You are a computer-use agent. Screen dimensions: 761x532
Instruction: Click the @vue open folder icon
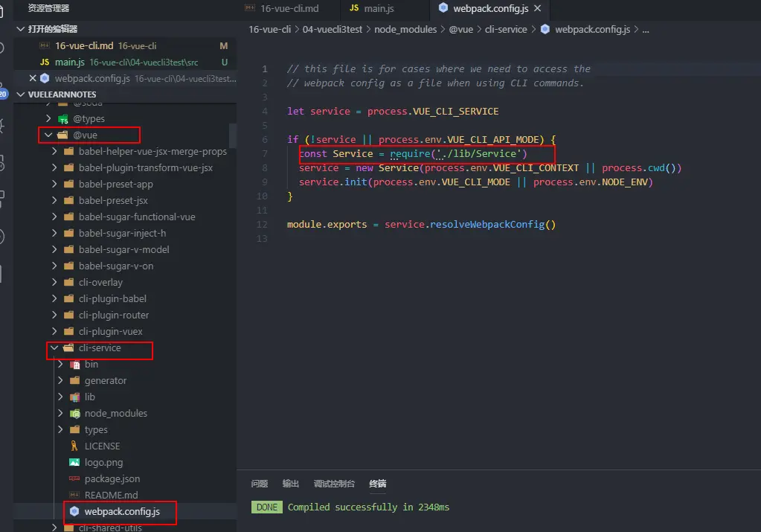pos(63,135)
